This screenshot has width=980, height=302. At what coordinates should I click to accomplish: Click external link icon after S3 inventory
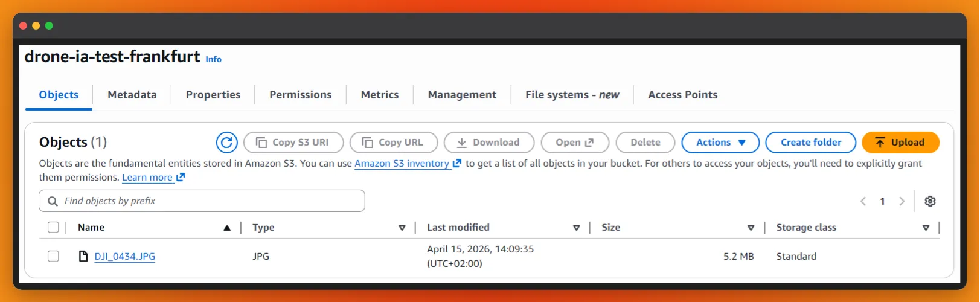coord(457,163)
